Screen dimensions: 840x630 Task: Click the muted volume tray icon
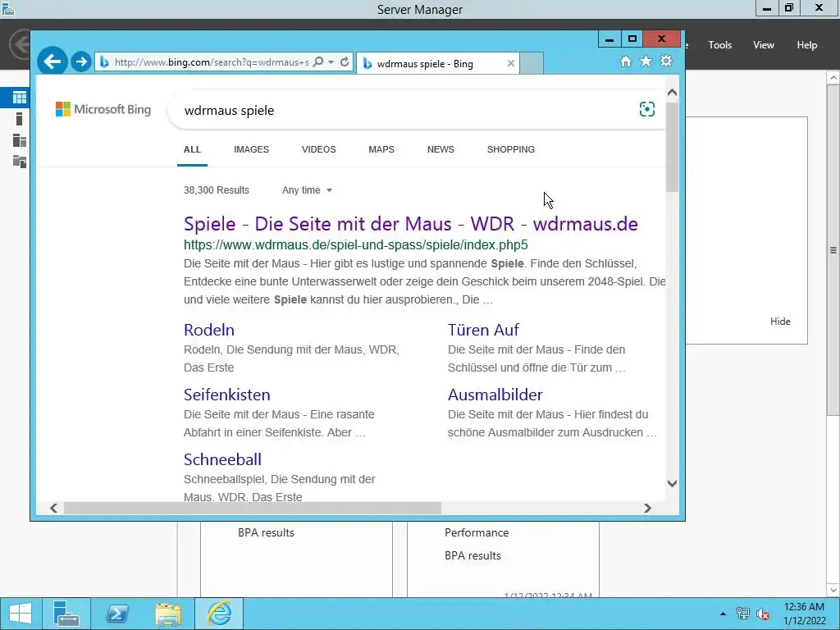point(762,614)
